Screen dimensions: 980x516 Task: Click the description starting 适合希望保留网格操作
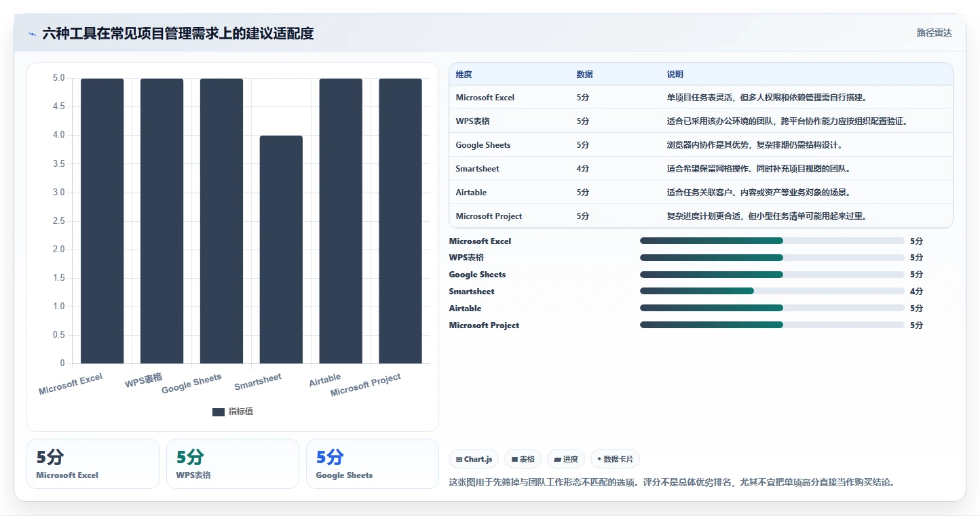tap(759, 169)
